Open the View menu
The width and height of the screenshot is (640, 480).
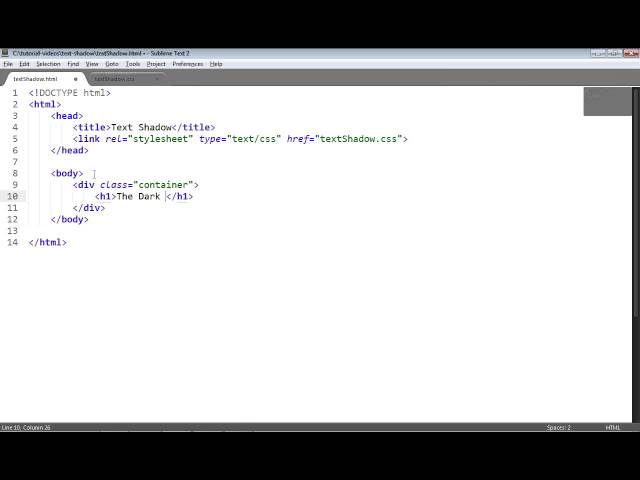coord(92,64)
